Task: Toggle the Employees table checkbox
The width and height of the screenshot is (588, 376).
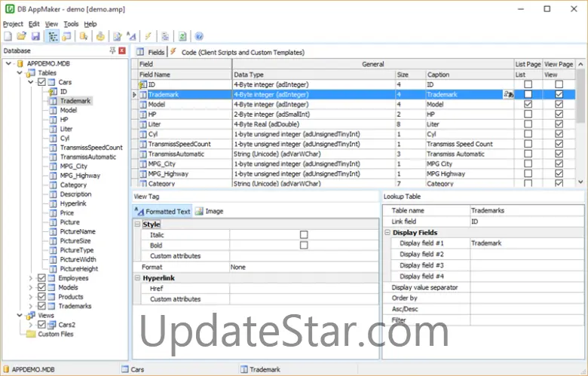Action: [x=41, y=278]
